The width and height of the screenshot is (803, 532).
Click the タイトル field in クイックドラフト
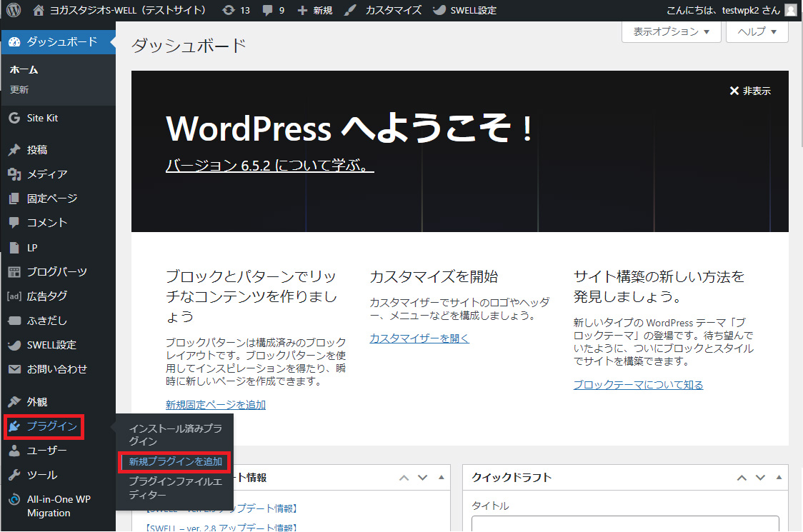625,524
